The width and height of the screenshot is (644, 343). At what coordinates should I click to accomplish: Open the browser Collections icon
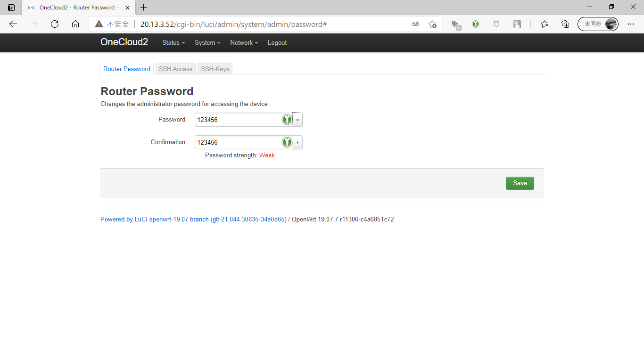click(x=565, y=24)
